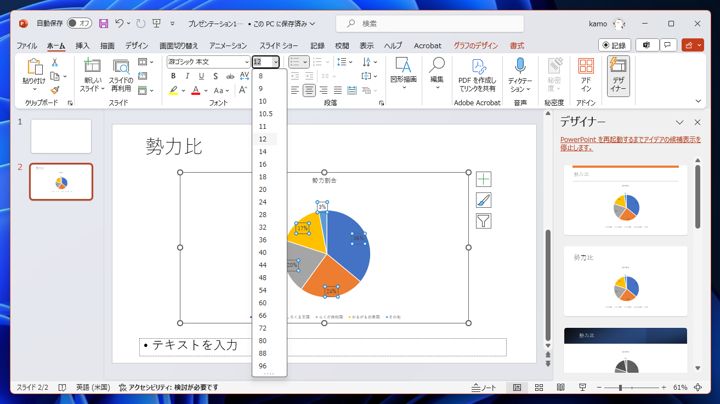Click the Record (記録) button at top right
720x404 pixels.
(614, 45)
